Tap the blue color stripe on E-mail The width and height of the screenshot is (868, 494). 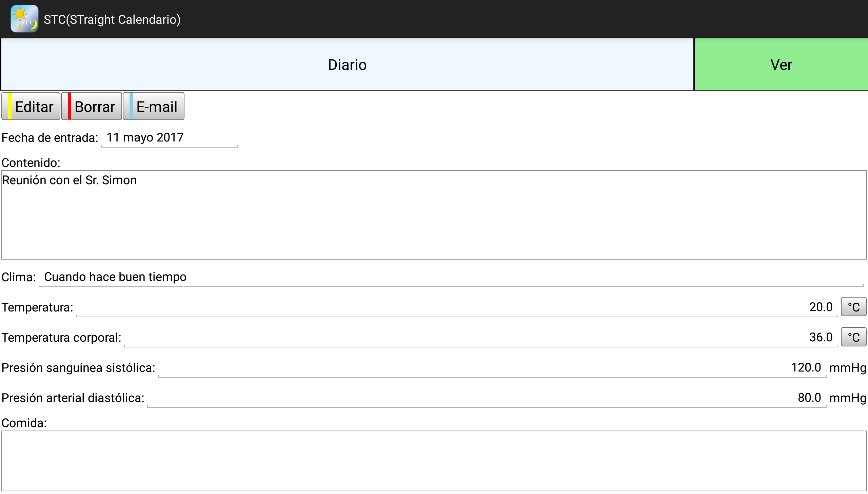131,107
